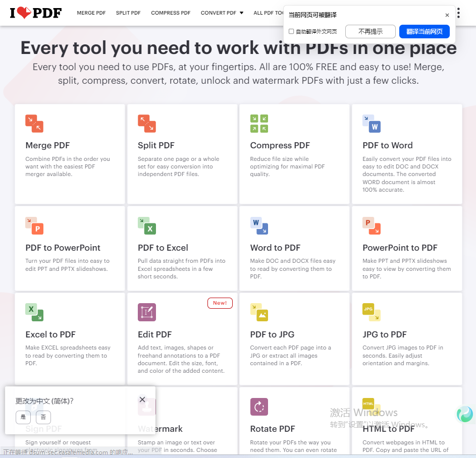
Task: Open the PDF to Excel title link
Action: (163, 248)
